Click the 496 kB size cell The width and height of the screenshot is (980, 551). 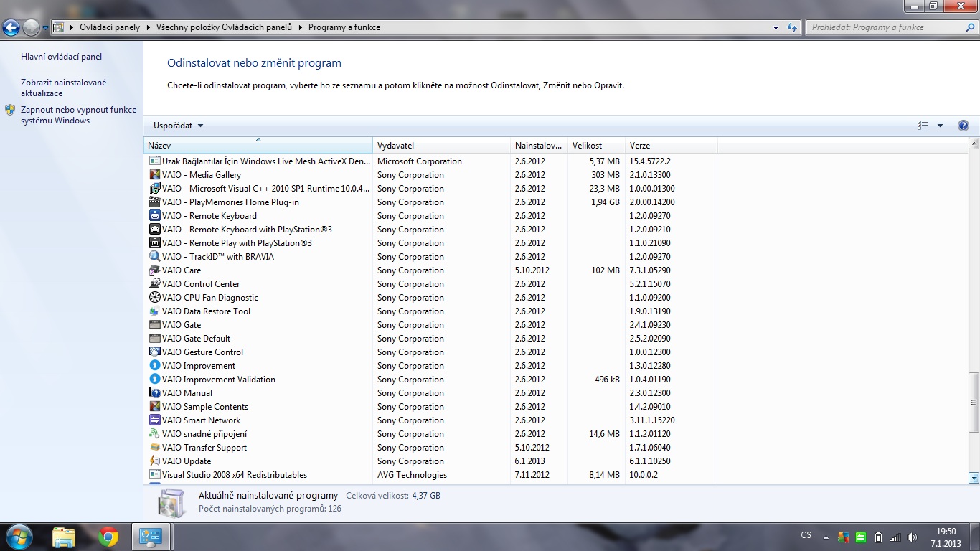[607, 380]
